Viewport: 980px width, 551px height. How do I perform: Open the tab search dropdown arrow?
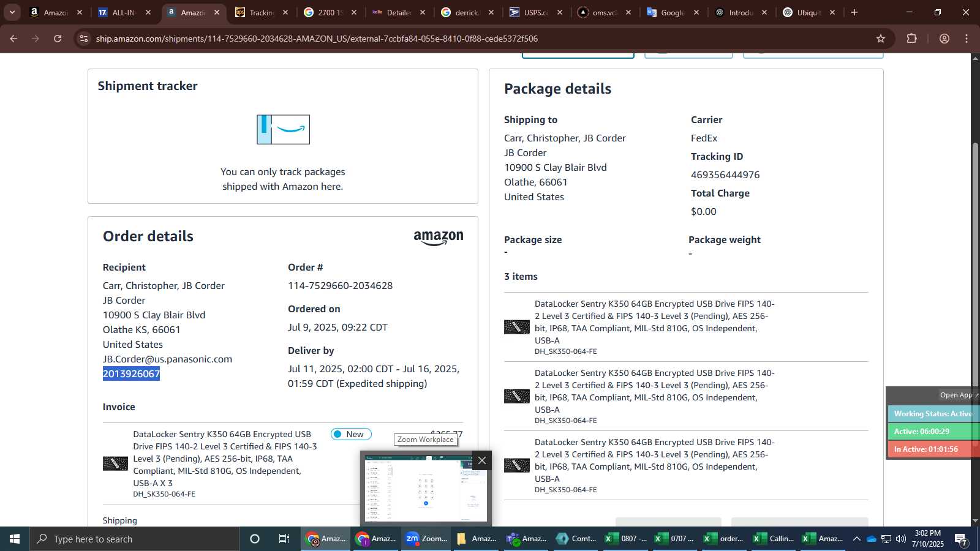click(12, 12)
